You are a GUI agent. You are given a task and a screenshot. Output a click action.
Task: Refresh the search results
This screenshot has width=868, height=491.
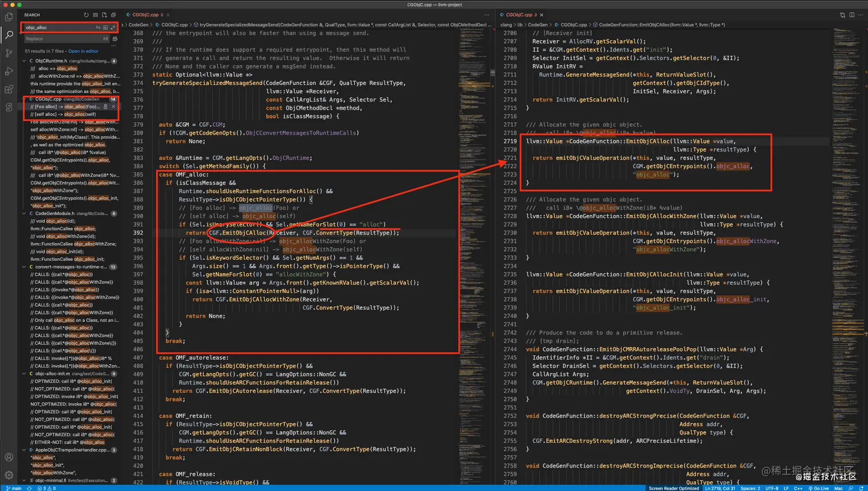pyautogui.click(x=86, y=15)
